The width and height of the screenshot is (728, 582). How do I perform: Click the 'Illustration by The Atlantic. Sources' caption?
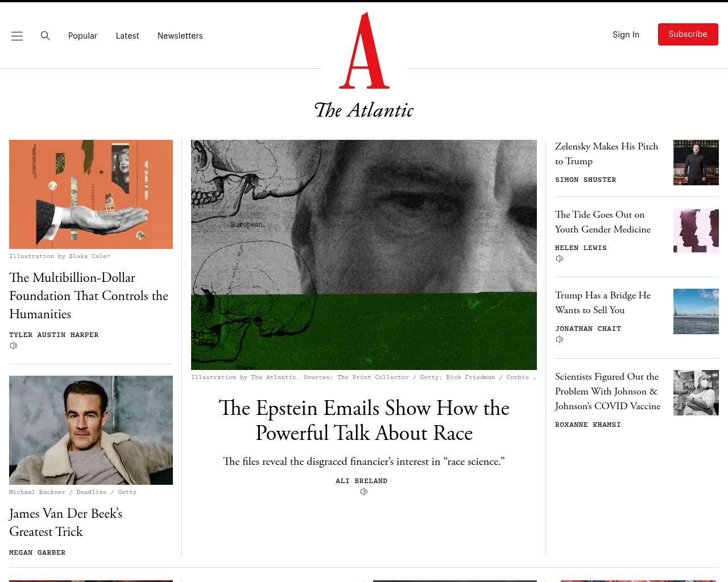[x=364, y=377]
